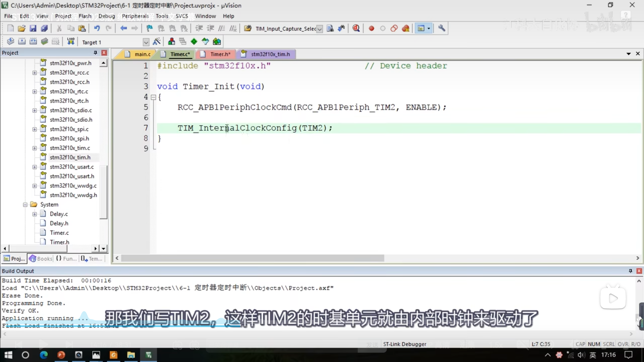The height and width of the screenshot is (362, 644).
Task: Collapse the System folder in project tree
Action: point(25,205)
